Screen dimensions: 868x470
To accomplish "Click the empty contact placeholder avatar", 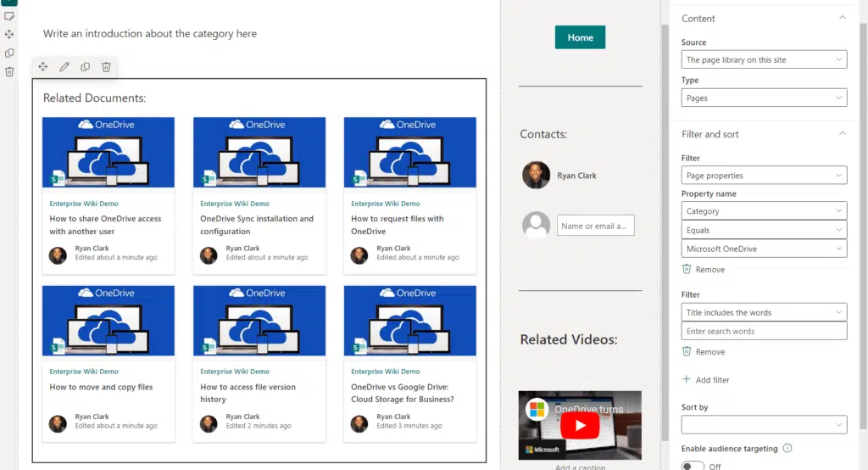I will 536,225.
